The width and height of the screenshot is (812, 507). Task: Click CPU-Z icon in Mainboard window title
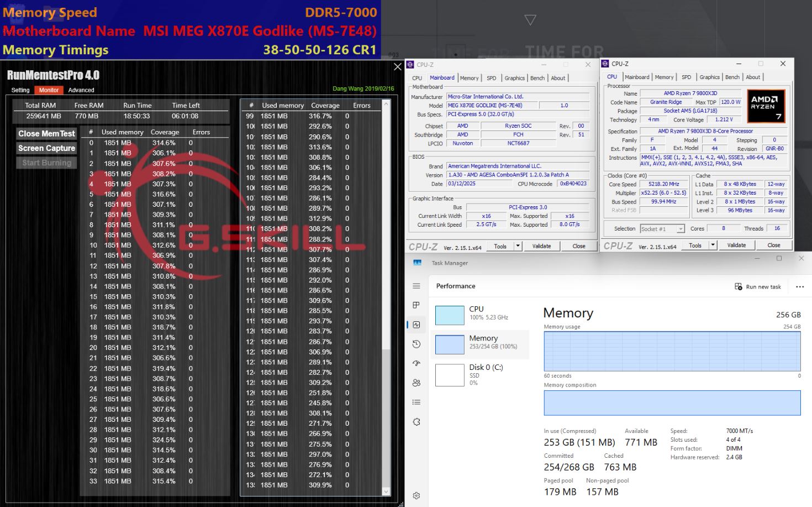(x=412, y=65)
